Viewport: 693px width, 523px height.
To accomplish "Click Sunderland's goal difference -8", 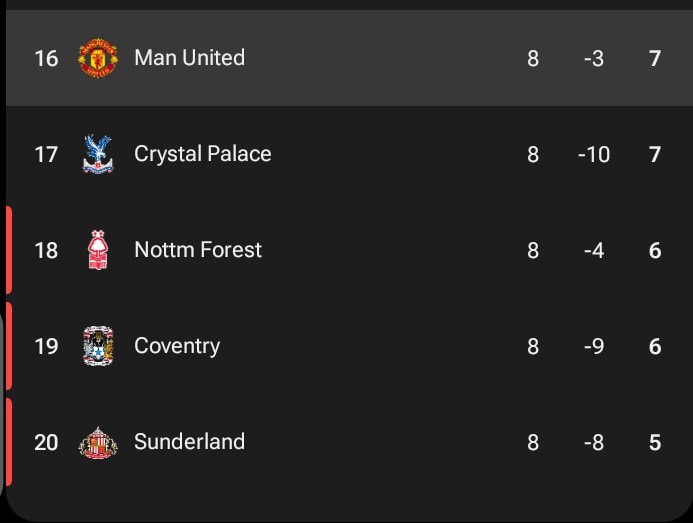I will point(594,442).
